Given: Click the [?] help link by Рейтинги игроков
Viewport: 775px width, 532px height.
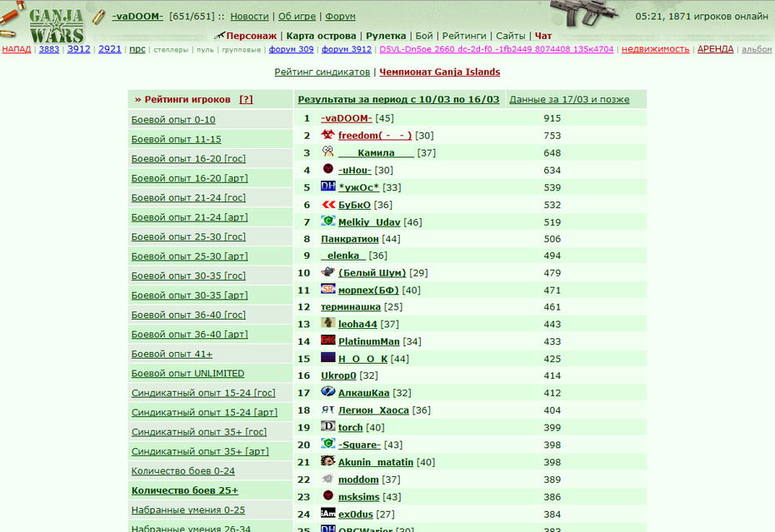Looking at the screenshot, I should click(x=246, y=99).
